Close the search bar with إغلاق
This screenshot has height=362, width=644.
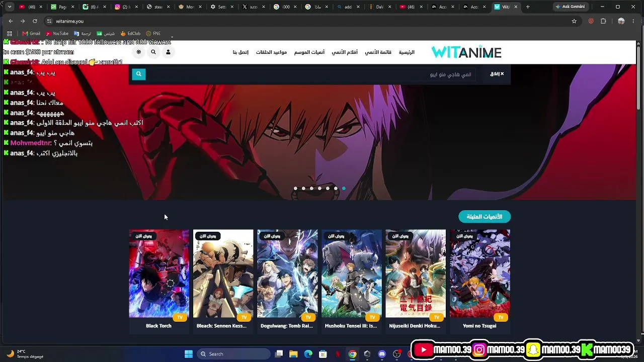point(497,74)
